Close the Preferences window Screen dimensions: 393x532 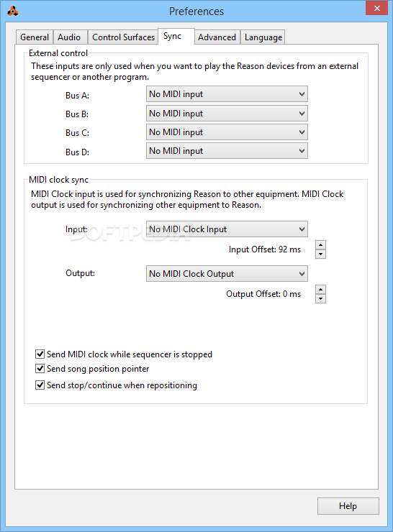376,8
